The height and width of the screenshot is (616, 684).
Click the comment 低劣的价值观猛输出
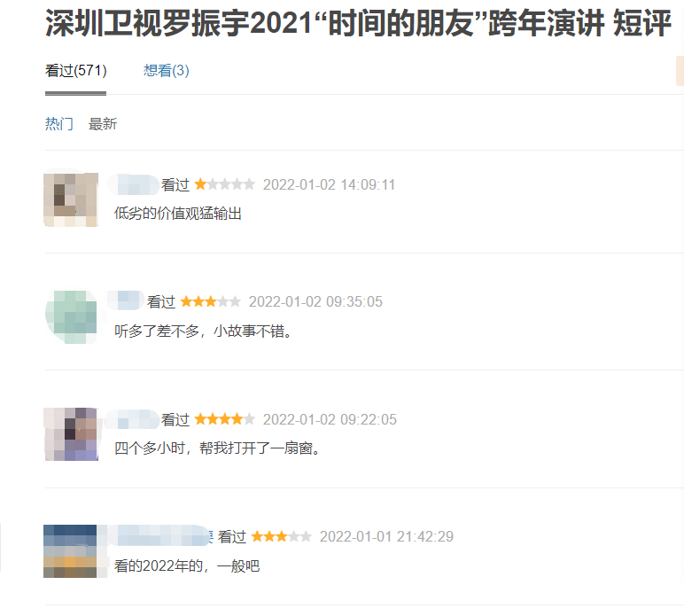tap(178, 214)
